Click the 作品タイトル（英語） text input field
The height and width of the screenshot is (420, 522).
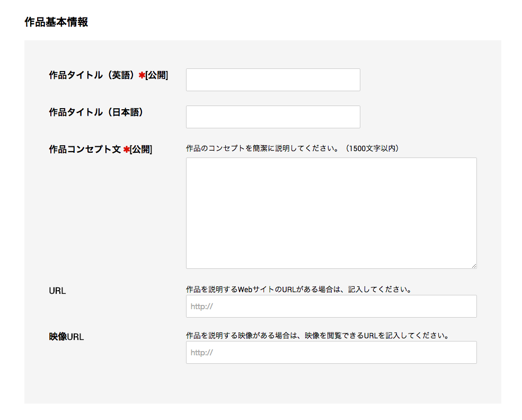coord(273,80)
